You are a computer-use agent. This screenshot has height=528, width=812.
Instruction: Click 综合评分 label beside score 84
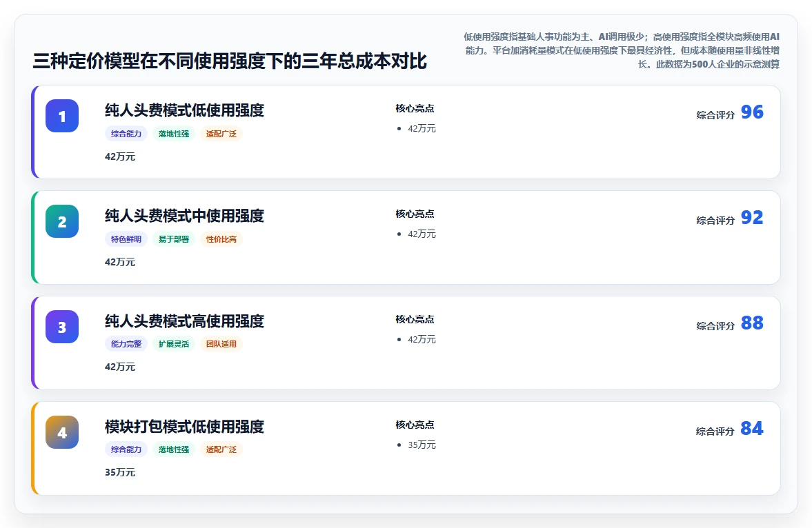tap(715, 431)
